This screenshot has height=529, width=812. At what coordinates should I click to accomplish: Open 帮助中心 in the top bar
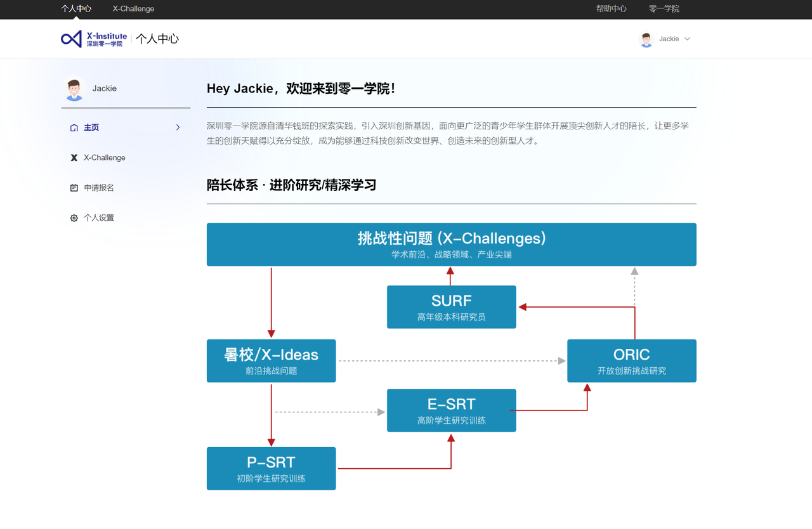click(x=611, y=9)
